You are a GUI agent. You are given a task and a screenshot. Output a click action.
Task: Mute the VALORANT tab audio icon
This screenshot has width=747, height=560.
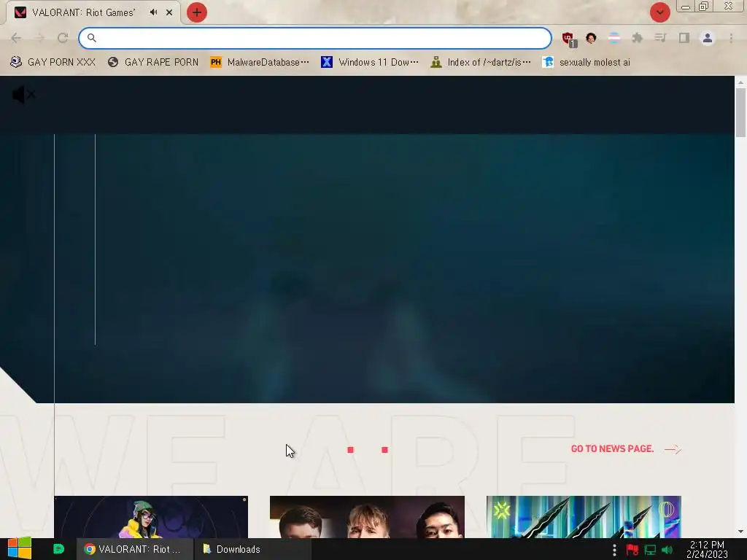click(153, 12)
